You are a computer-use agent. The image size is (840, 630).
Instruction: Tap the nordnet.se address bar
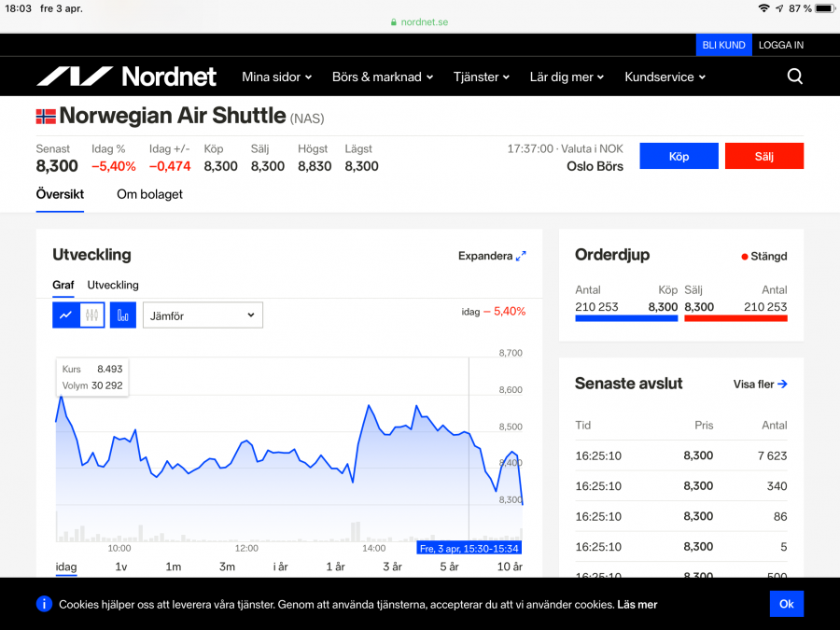[419, 21]
